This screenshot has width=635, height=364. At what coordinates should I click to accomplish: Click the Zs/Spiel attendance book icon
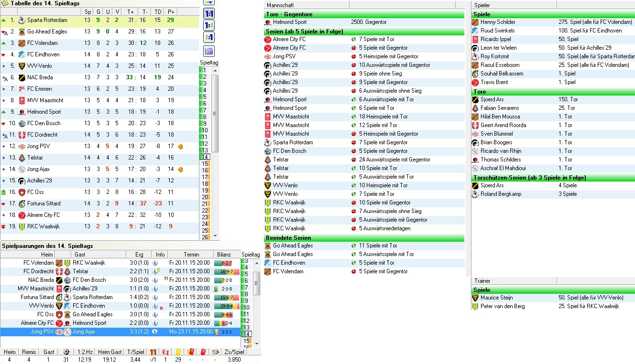(x=215, y=352)
